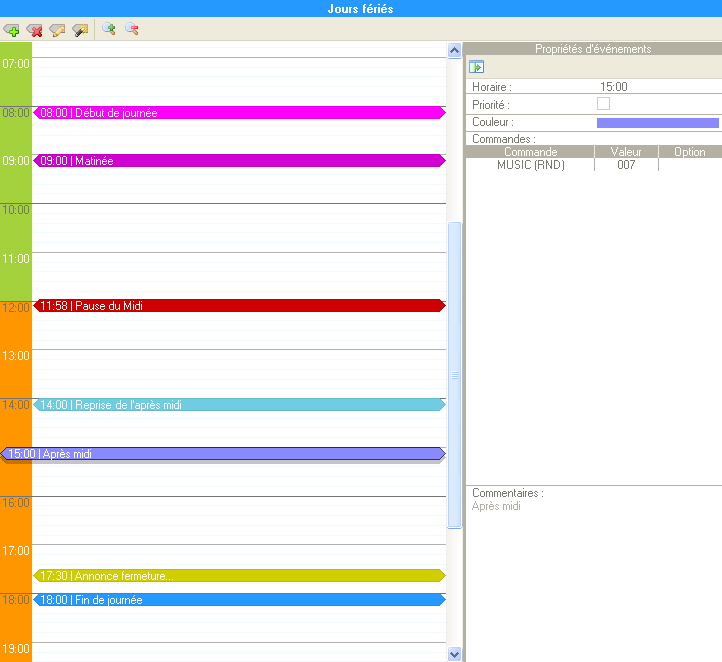Viewport: 722px width, 662px height.
Task: Click the 16:00 hour label
Action: point(16,502)
